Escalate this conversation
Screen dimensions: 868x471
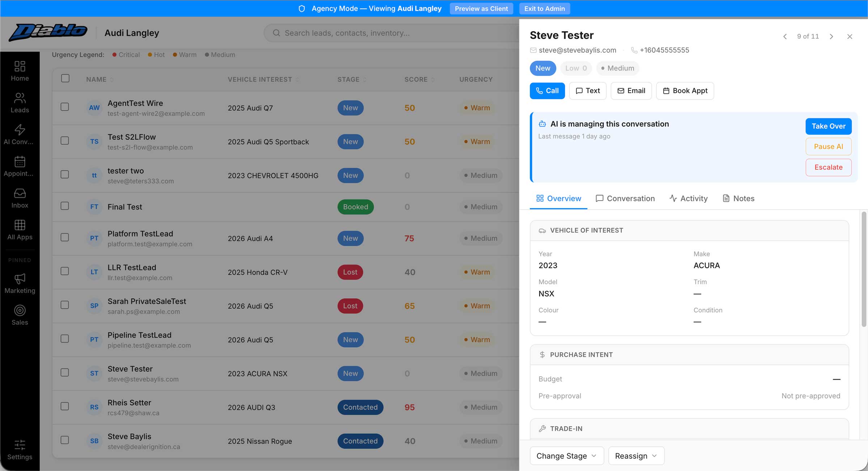[829, 167]
